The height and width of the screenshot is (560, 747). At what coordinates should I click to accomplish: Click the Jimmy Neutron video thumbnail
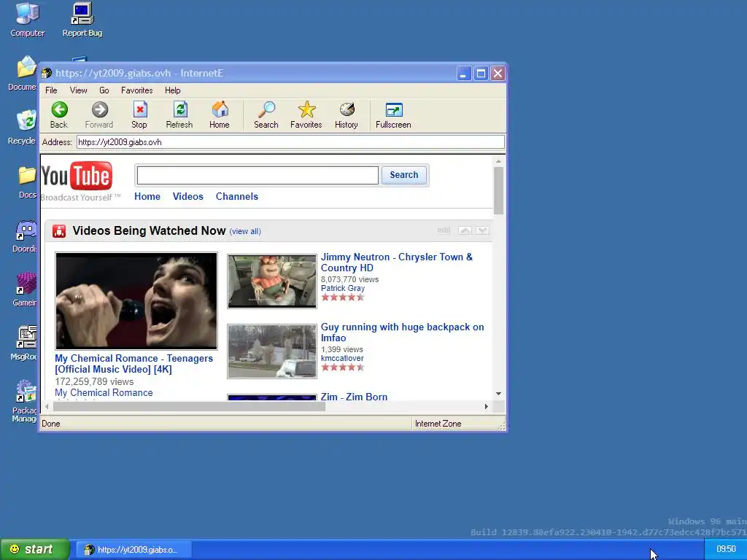click(272, 281)
